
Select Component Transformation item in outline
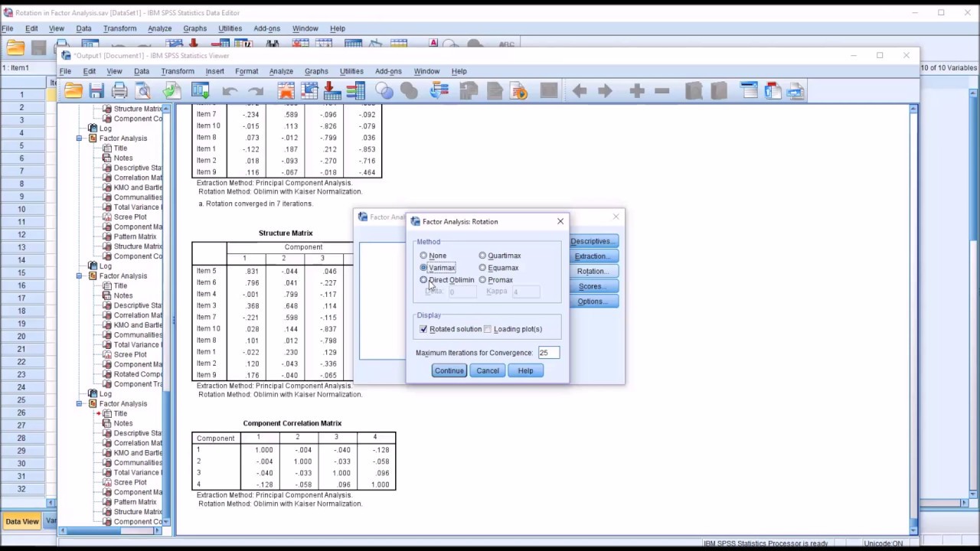[x=138, y=384]
